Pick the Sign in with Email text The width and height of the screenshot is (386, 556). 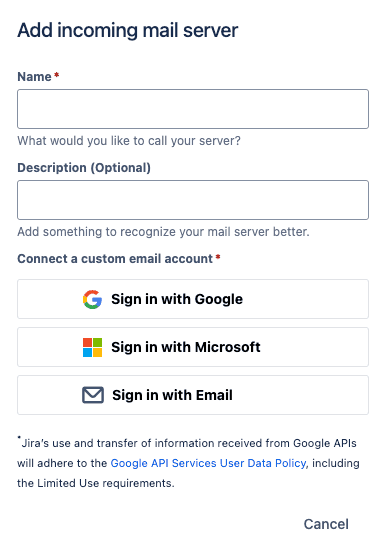[x=172, y=395]
